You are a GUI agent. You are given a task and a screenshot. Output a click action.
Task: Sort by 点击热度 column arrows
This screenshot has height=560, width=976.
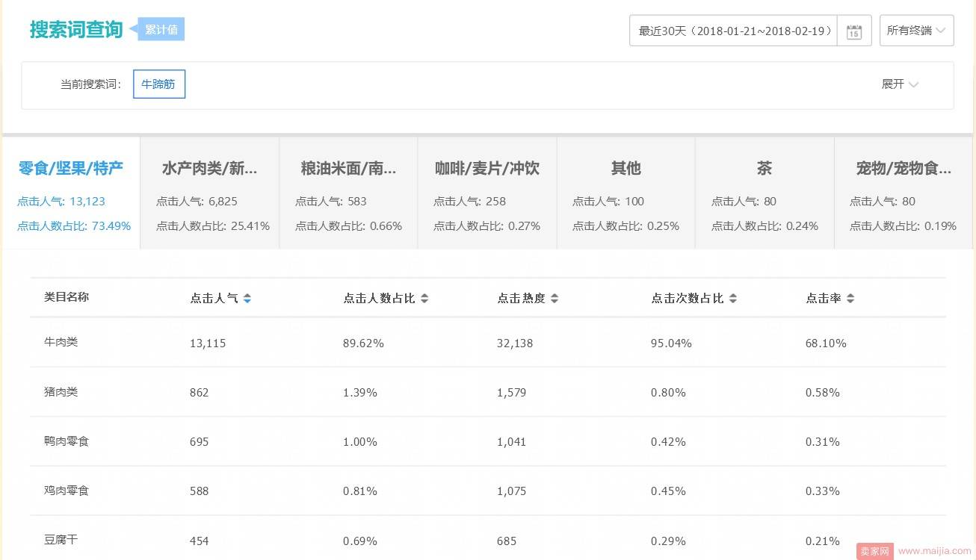pyautogui.click(x=554, y=299)
